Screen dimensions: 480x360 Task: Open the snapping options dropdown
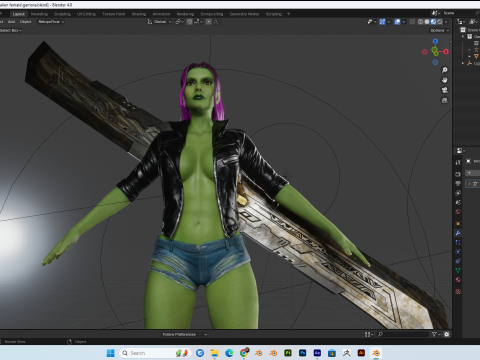(198, 22)
